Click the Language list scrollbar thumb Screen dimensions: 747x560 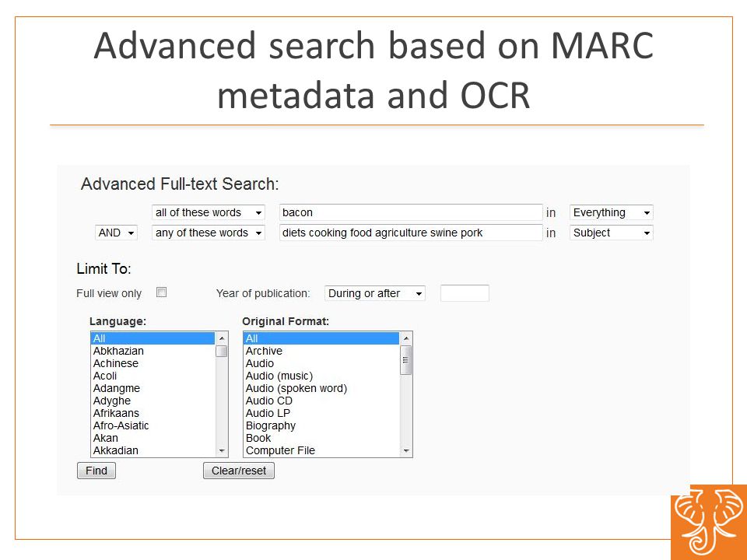[222, 352]
